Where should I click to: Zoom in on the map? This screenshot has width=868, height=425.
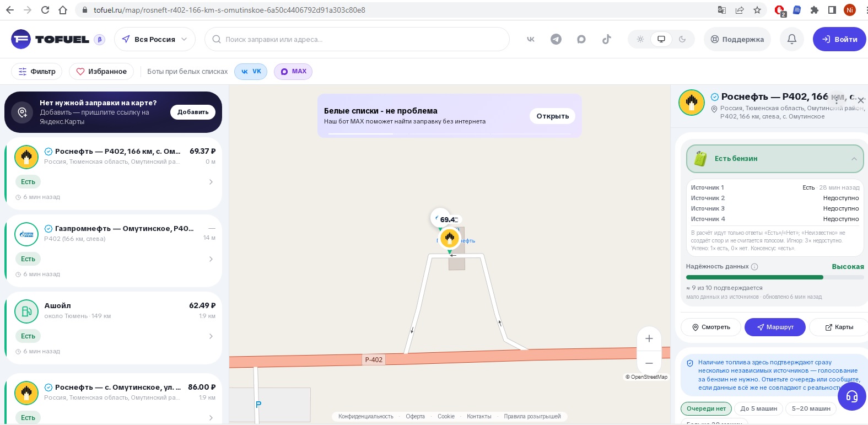click(649, 338)
